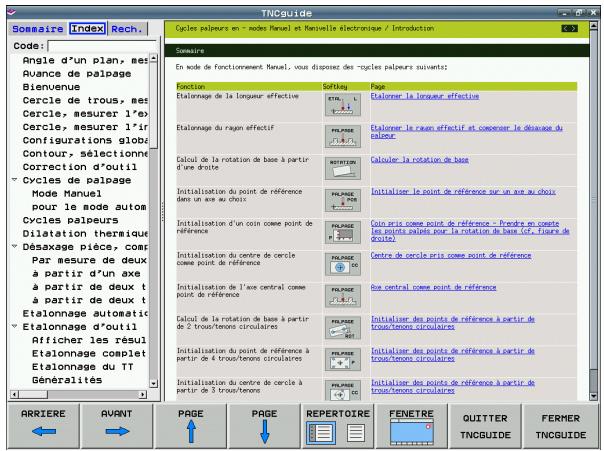Select pour le mode automatique index entry

[x=89, y=207]
